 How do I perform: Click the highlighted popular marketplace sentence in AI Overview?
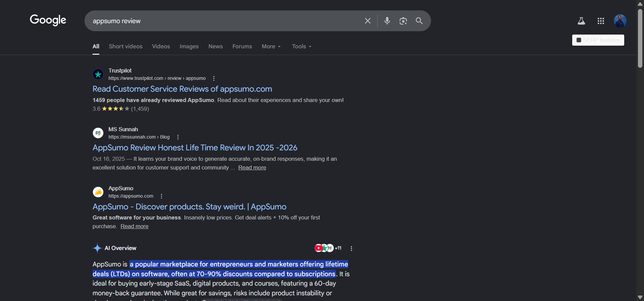point(220,269)
